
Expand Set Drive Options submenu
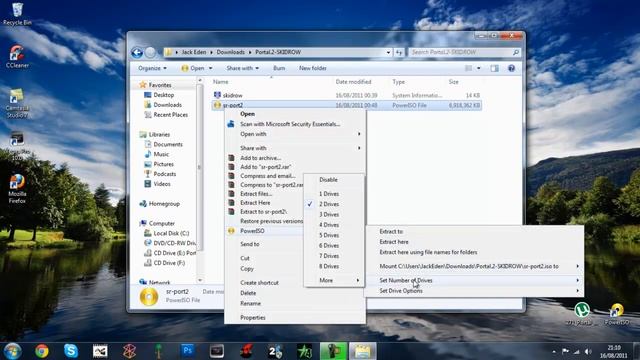point(474,291)
